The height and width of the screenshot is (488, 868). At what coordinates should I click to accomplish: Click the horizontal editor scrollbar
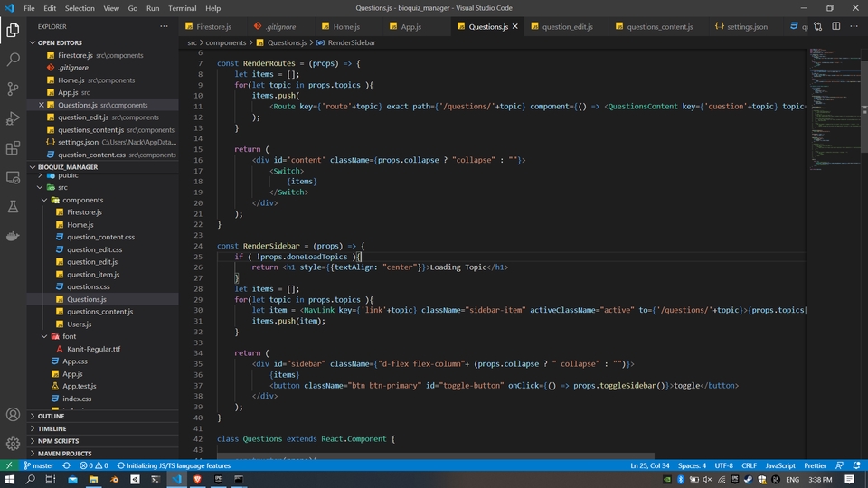(x=435, y=456)
